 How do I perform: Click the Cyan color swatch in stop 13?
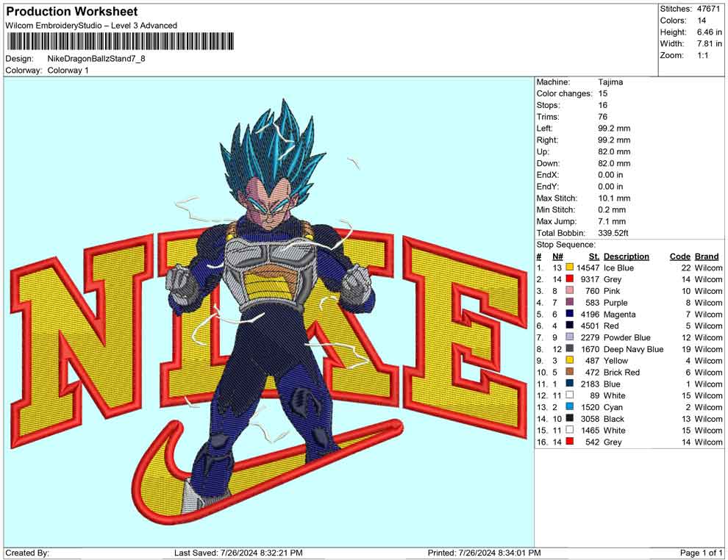pyautogui.click(x=570, y=407)
